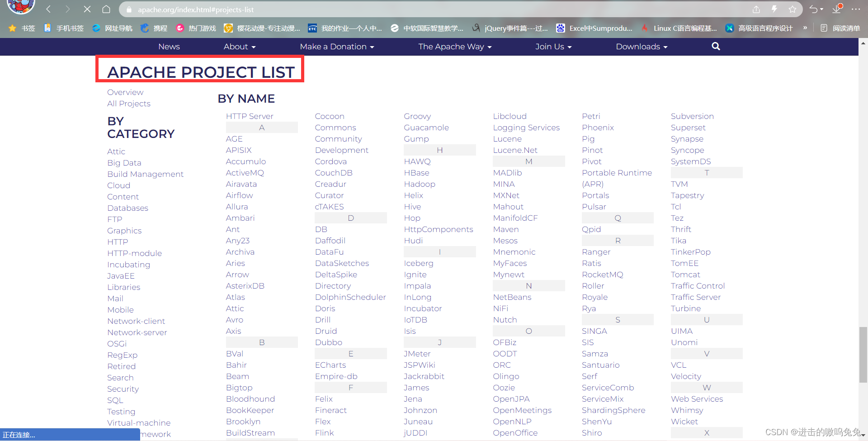Select the Build Management category
The image size is (868, 441).
point(145,174)
